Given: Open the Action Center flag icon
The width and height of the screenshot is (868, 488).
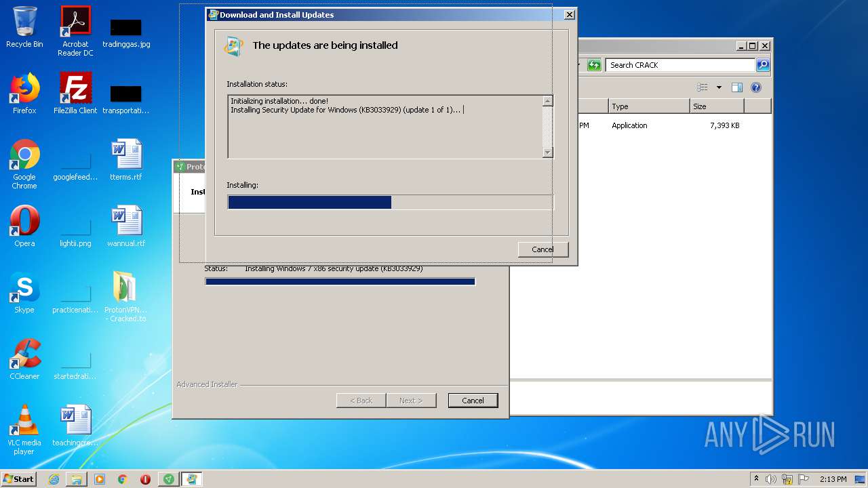Looking at the screenshot, I should click(x=804, y=479).
